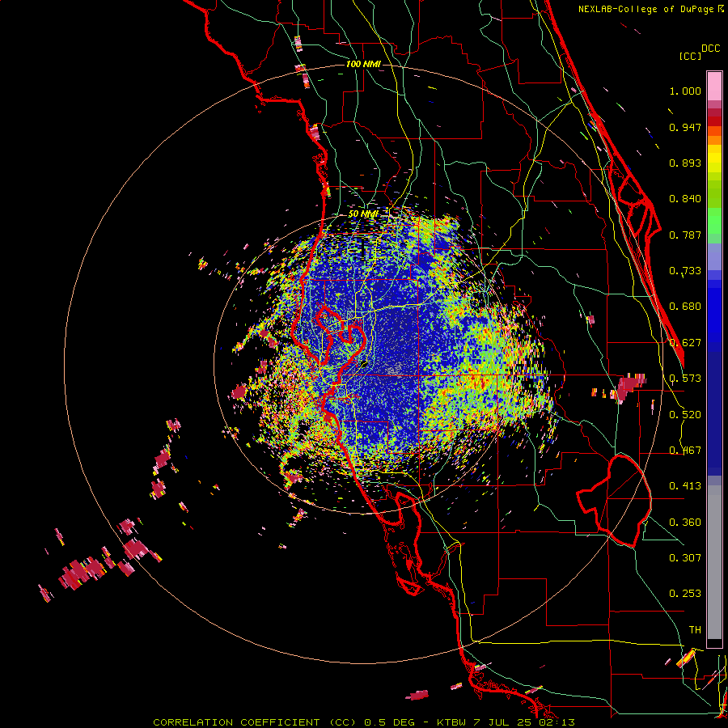Click the 0.413 color scale value
Image resolution: width=728 pixels, height=728 pixels.
click(685, 486)
